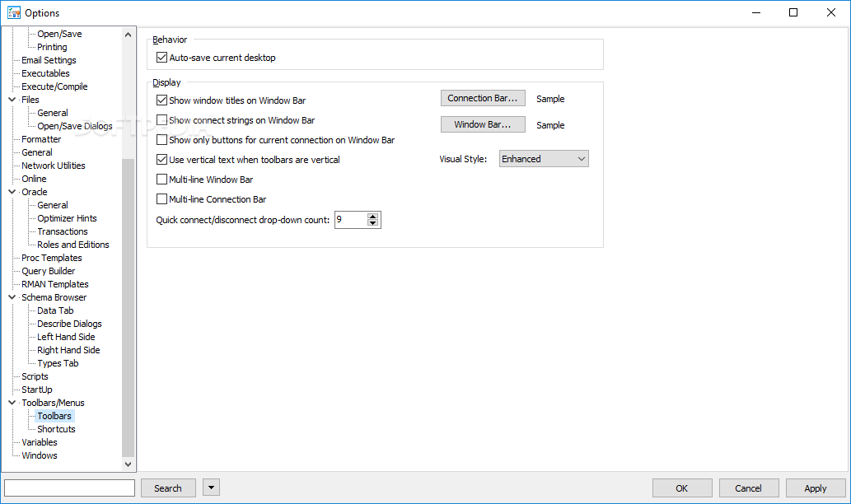Select Formatter tree item
The image size is (851, 504).
pos(41,139)
